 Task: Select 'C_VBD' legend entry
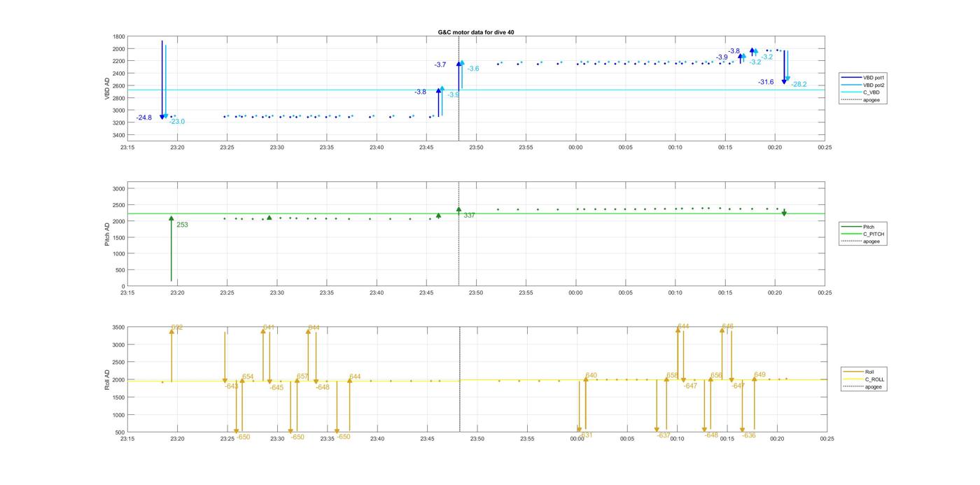click(870, 92)
